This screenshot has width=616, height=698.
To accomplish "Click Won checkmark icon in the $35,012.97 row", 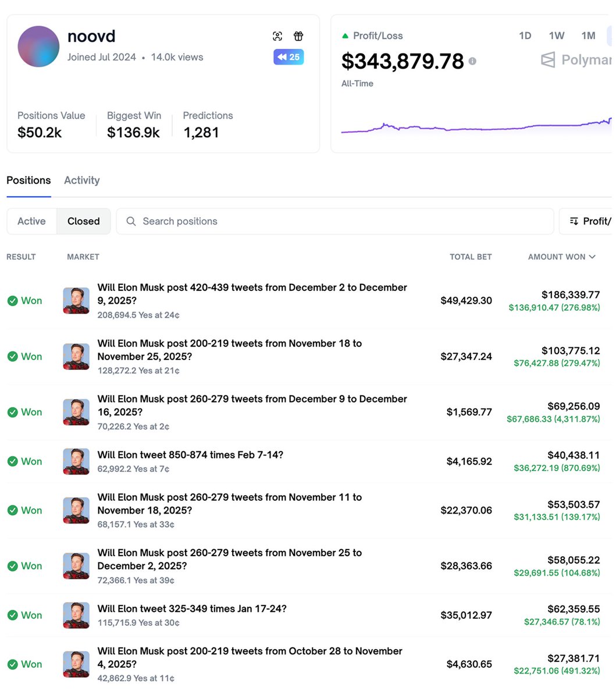I will [x=12, y=615].
